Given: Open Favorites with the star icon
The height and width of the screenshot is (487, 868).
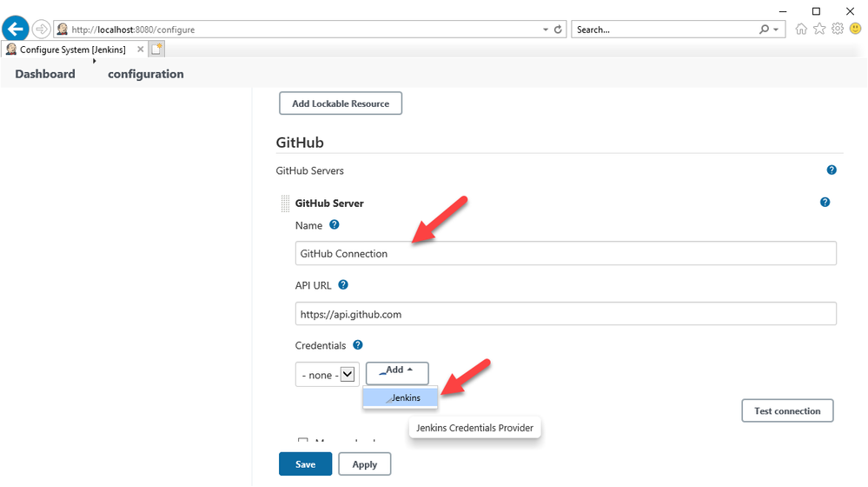Looking at the screenshot, I should pyautogui.click(x=819, y=29).
